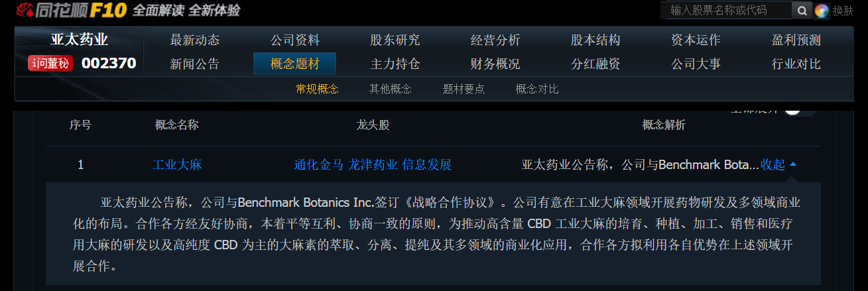The width and height of the screenshot is (868, 291).
Task: Open the 最新动态 tab
Action: pos(194,40)
